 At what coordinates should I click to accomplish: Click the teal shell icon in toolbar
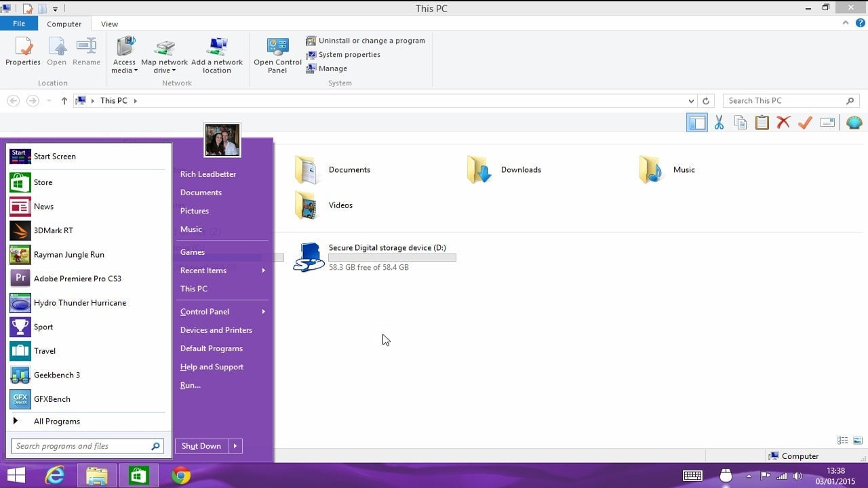pyautogui.click(x=854, y=123)
